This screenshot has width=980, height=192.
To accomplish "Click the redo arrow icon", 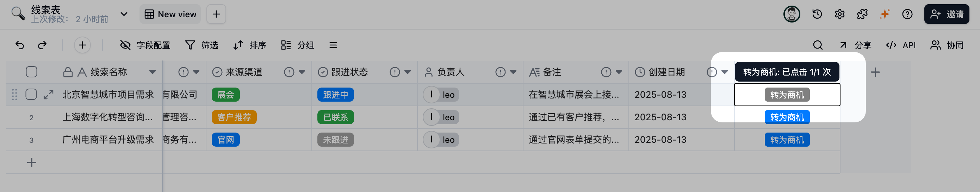I will [x=42, y=45].
